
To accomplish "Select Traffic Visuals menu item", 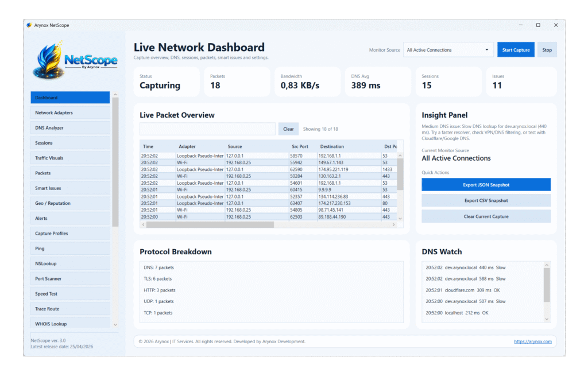I will click(x=70, y=158).
